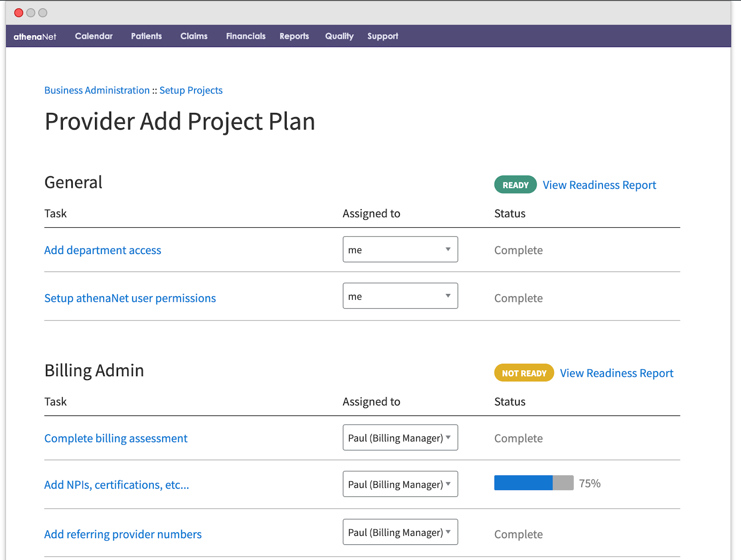741x560 pixels.
Task: Open the Financials menu
Action: tap(245, 36)
